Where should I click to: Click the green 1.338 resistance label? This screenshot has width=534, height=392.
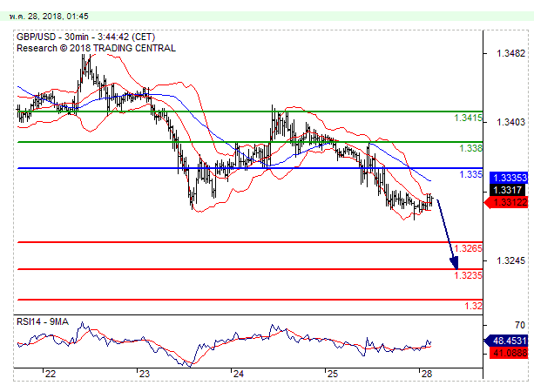(471, 148)
